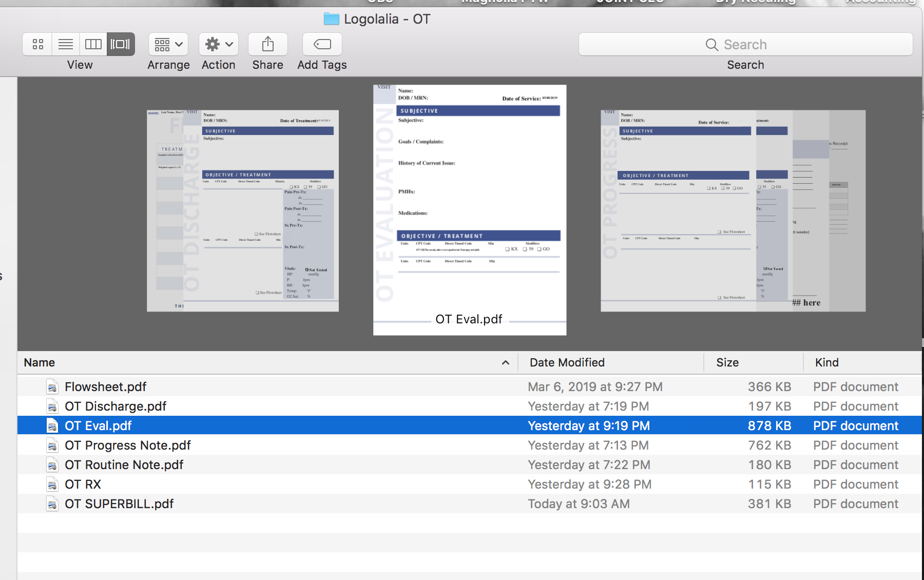
Task: Click the OT Progress Note.pdf file icon
Action: coord(52,445)
